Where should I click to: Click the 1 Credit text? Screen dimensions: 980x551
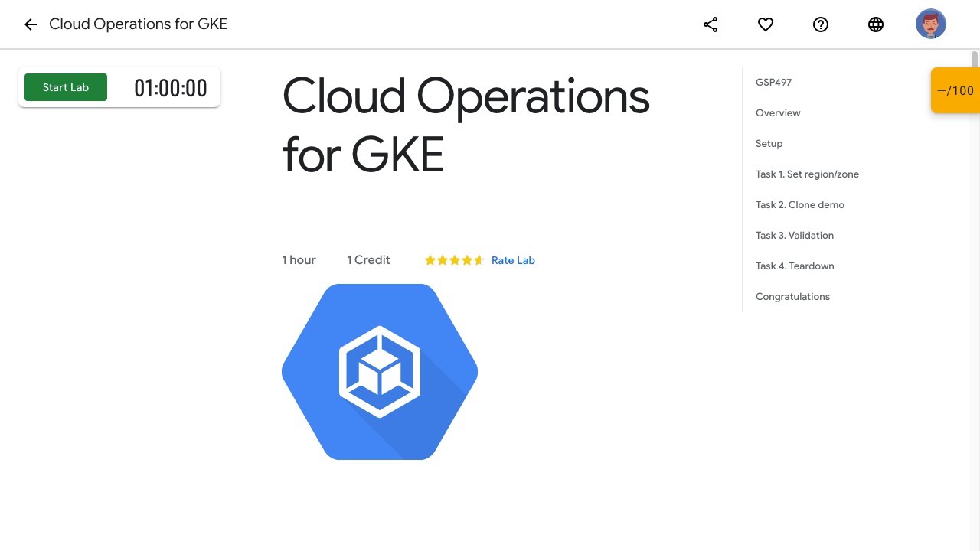(368, 260)
